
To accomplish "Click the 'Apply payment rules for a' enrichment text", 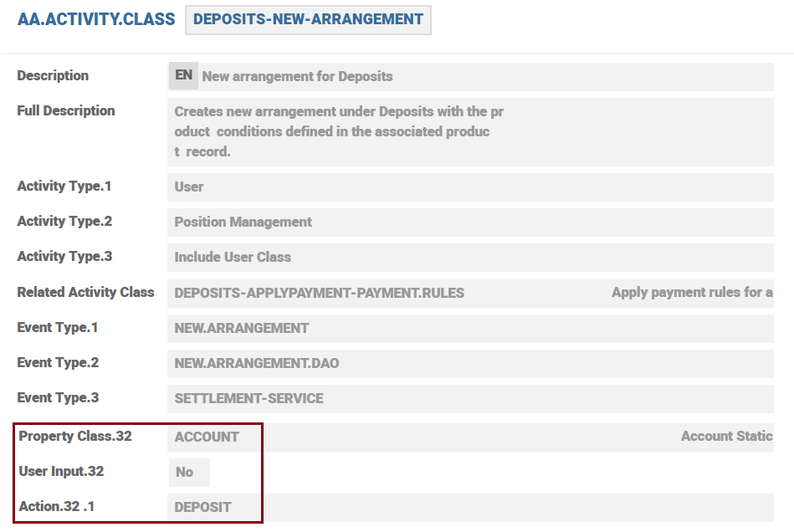I will click(x=691, y=293).
